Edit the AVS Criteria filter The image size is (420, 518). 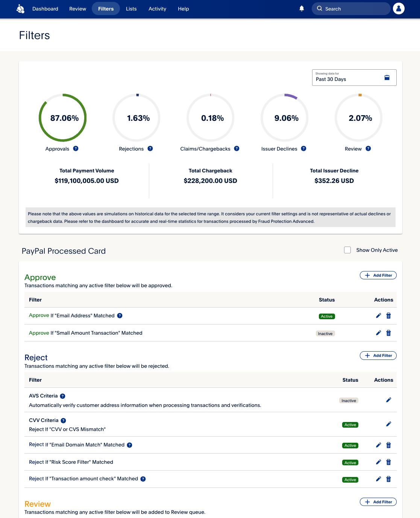388,400
